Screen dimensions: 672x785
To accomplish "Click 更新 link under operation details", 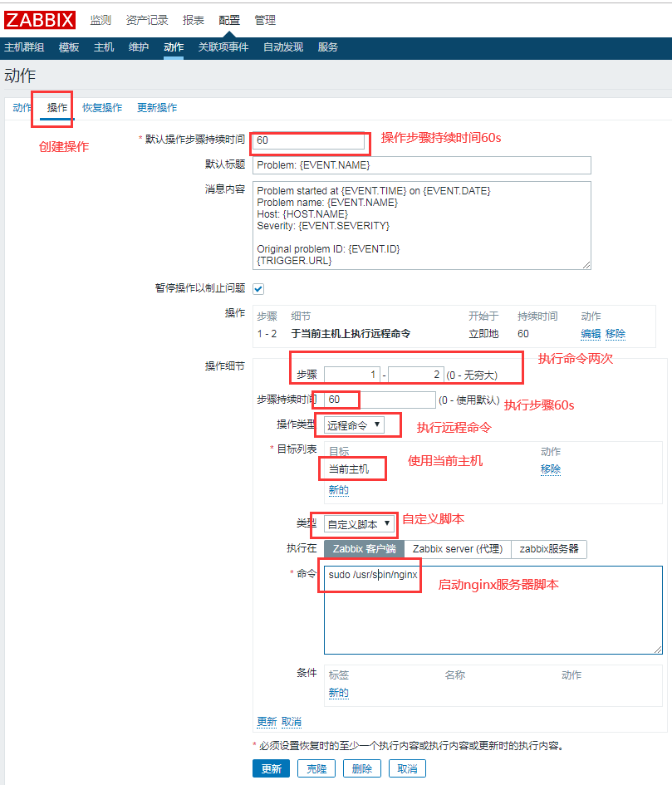I will tap(267, 722).
